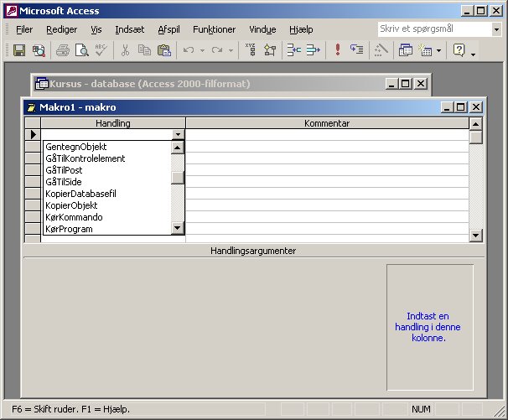Open Print Preview from the toolbar
This screenshot has width=508, height=420.
click(81, 50)
